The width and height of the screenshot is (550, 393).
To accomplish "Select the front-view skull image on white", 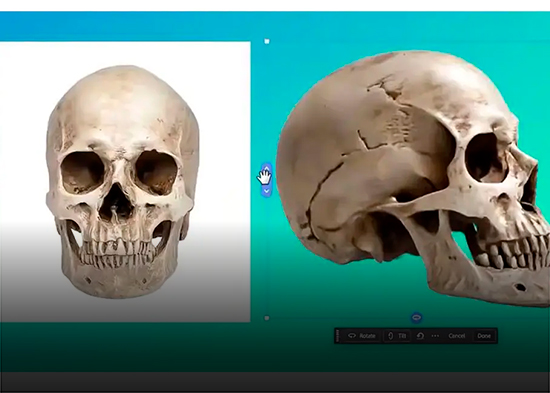I will tap(125, 182).
